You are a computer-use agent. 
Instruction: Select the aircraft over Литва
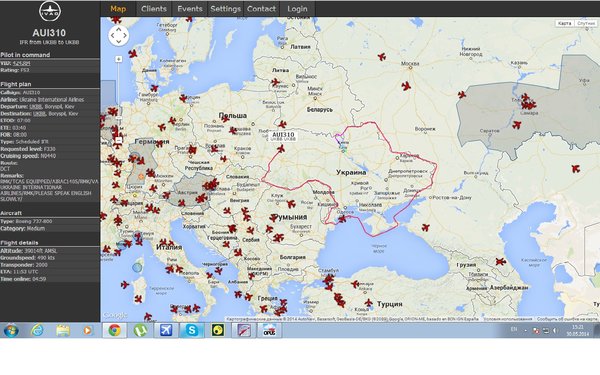pos(276,82)
